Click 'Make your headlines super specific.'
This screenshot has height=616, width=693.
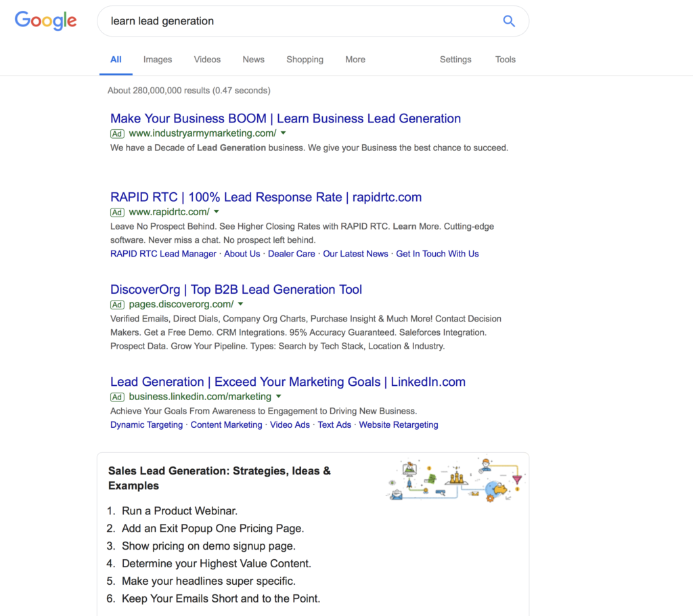(208, 581)
